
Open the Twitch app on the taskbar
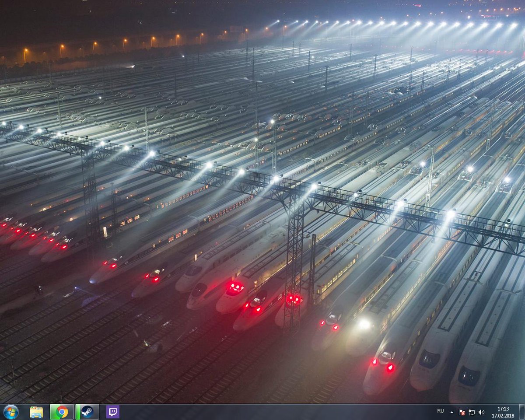(112, 412)
